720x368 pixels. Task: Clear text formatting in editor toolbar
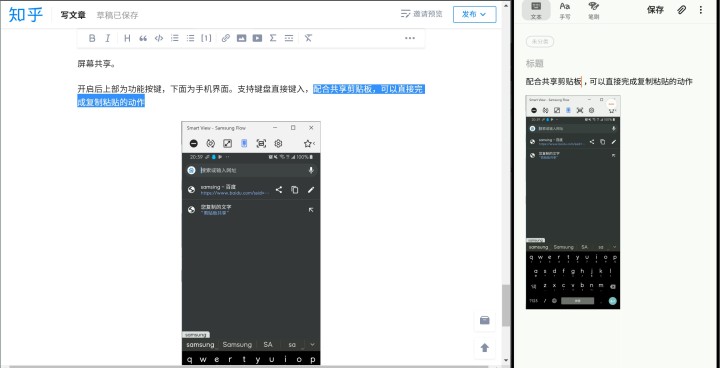[x=308, y=39]
